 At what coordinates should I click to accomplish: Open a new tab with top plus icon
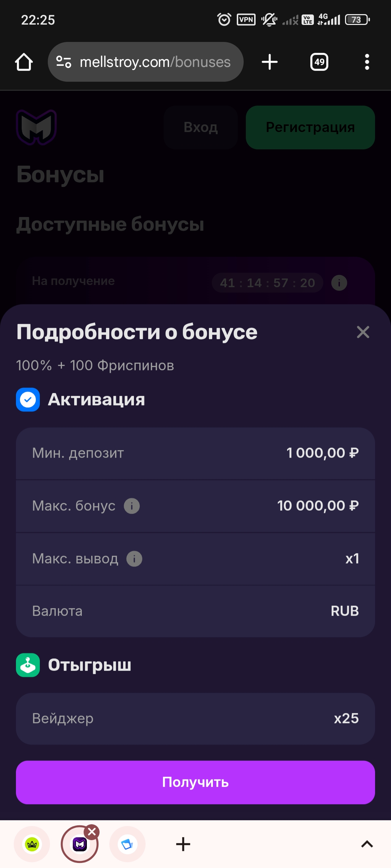(x=270, y=62)
